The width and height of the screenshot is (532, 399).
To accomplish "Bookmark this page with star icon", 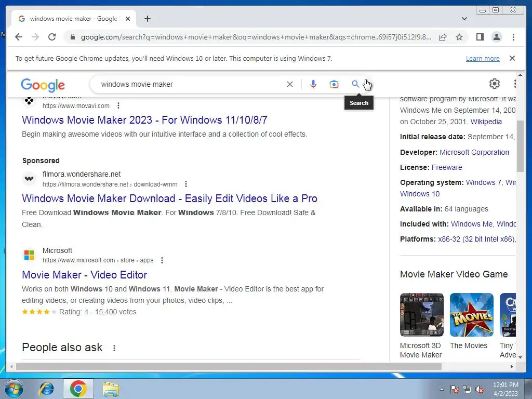I will coord(459,37).
